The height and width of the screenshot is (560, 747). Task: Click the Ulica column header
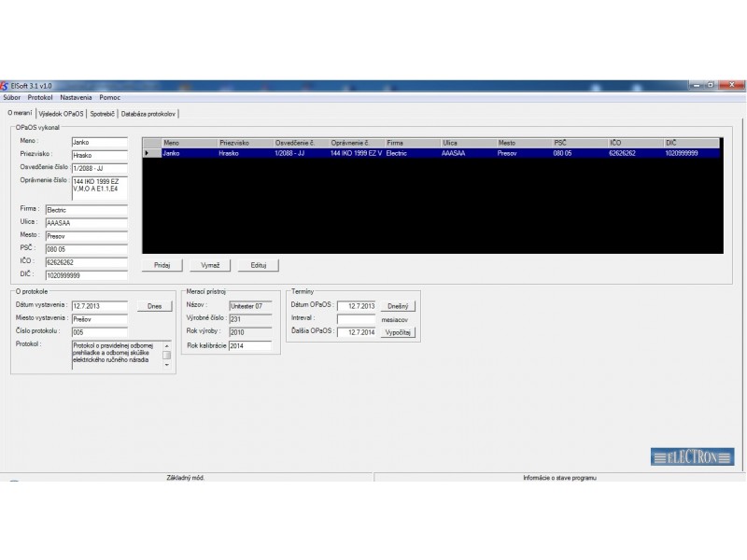(469, 143)
